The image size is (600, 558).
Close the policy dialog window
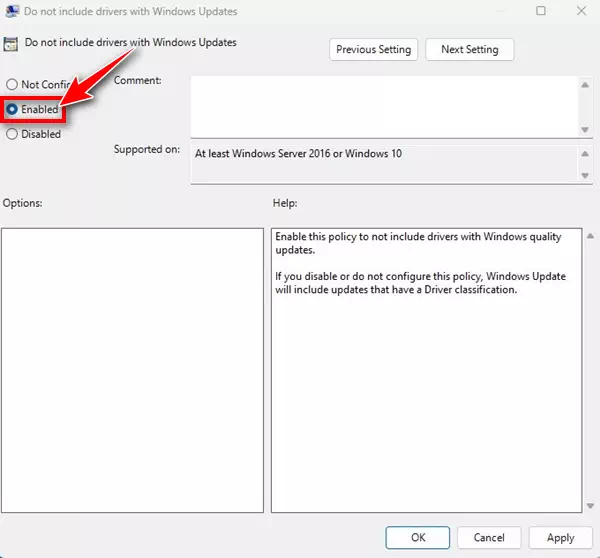click(581, 11)
